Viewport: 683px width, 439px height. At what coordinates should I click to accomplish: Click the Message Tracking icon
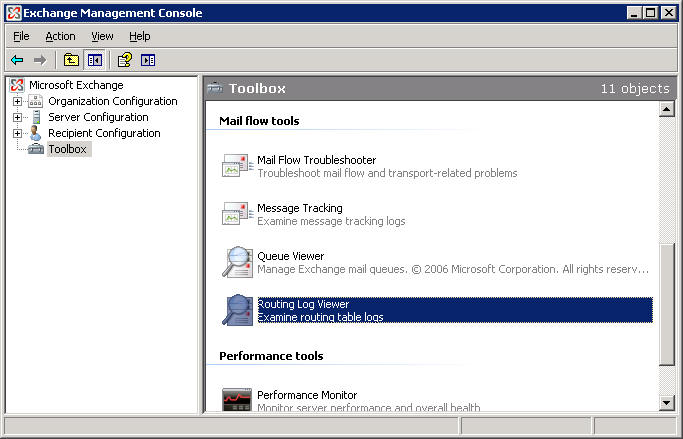(237, 213)
